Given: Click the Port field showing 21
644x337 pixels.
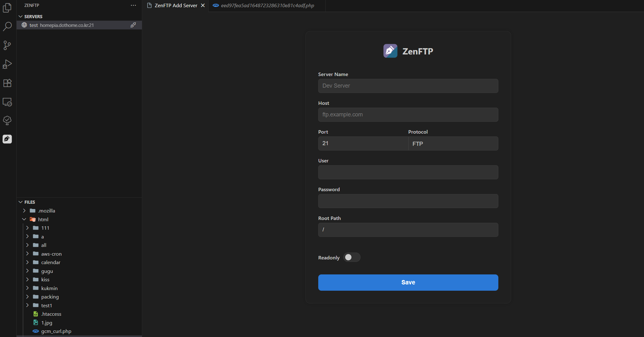Looking at the screenshot, I should 363,143.
